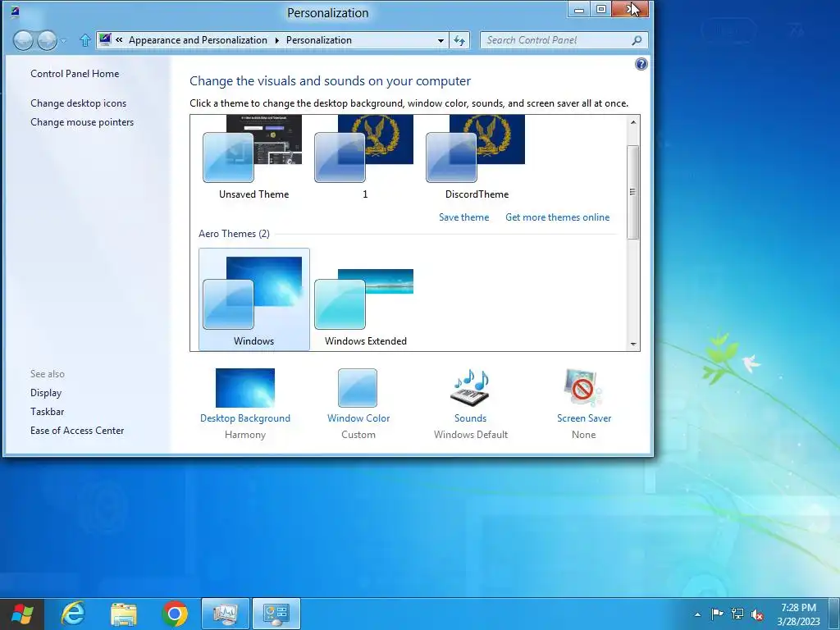This screenshot has width=840, height=630.
Task: Click the taskbar clock 7:28 PM
Action: (x=798, y=608)
